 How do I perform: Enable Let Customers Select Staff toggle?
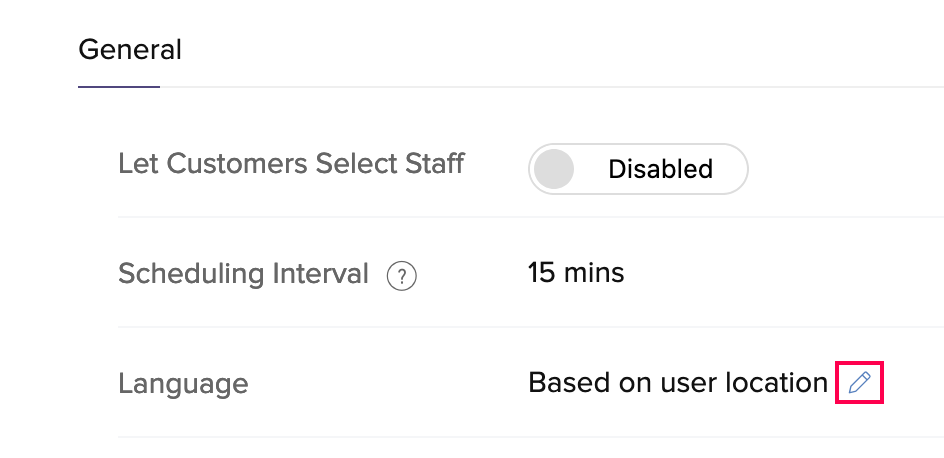[x=638, y=169]
